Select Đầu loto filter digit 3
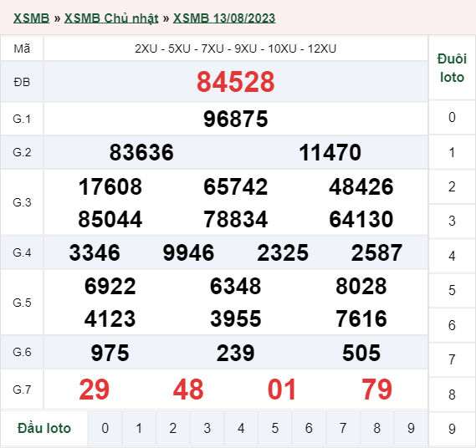 click(x=207, y=428)
